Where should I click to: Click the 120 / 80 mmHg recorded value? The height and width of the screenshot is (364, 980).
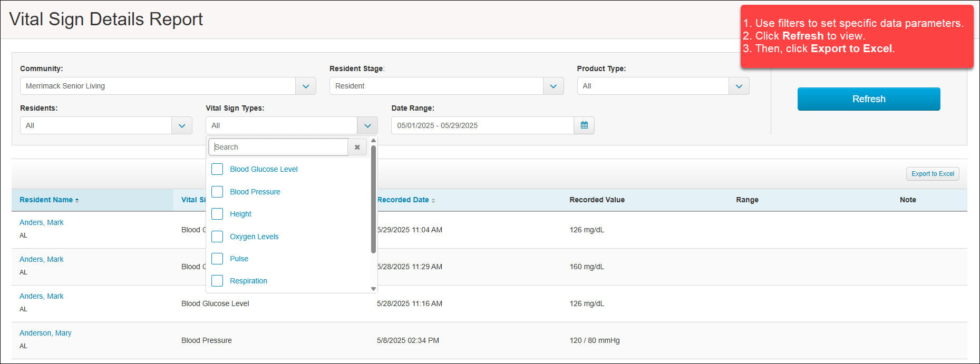click(595, 340)
